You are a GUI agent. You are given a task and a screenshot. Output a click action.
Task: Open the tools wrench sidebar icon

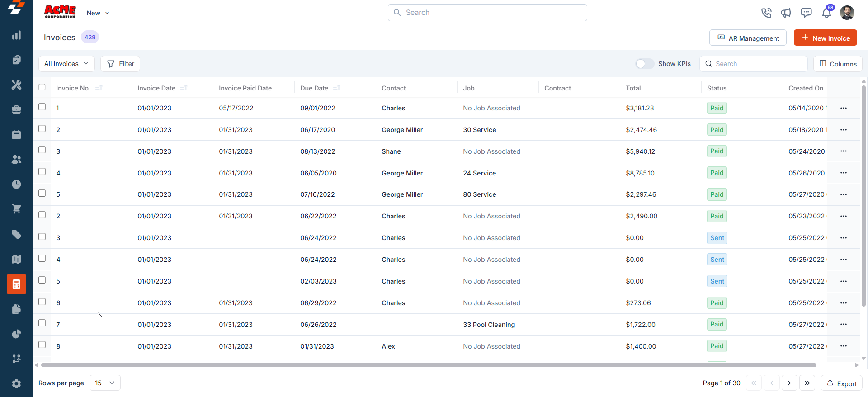click(x=16, y=85)
